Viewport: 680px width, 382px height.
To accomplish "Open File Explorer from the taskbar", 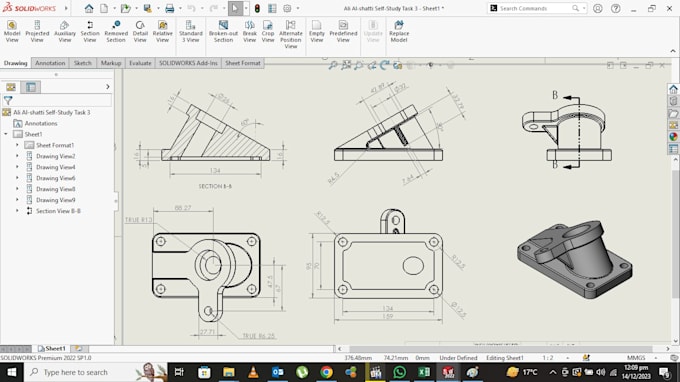I will (229, 372).
